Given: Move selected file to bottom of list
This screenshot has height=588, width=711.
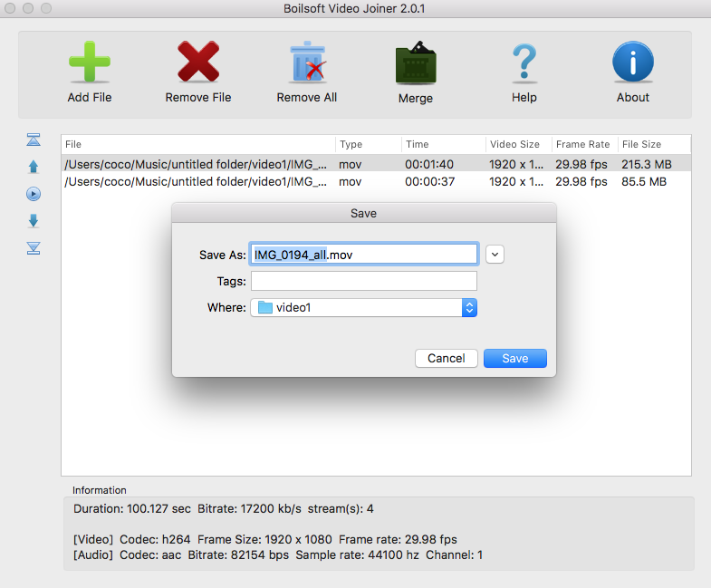Looking at the screenshot, I should coord(34,248).
